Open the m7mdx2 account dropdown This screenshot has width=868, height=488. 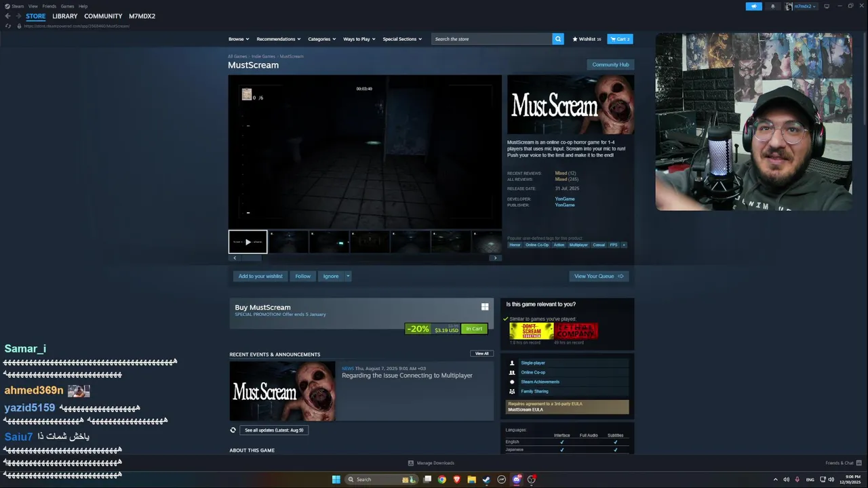tap(801, 6)
